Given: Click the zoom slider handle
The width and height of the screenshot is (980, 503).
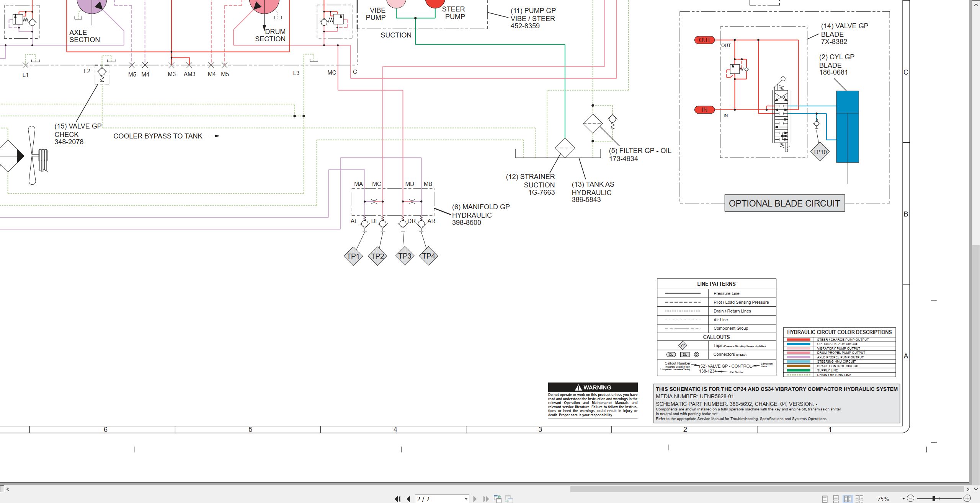Looking at the screenshot, I should click(934, 498).
